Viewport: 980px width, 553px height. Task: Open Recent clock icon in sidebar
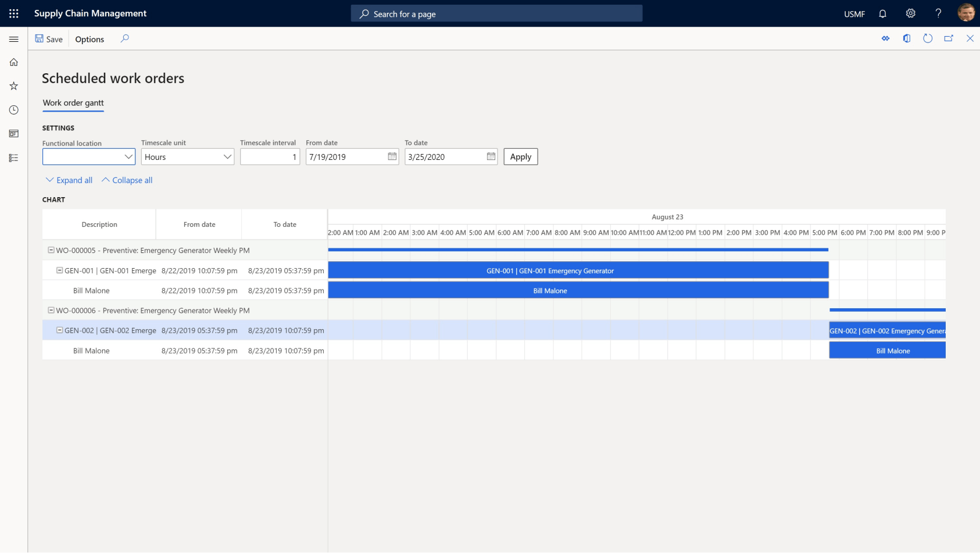tap(14, 110)
